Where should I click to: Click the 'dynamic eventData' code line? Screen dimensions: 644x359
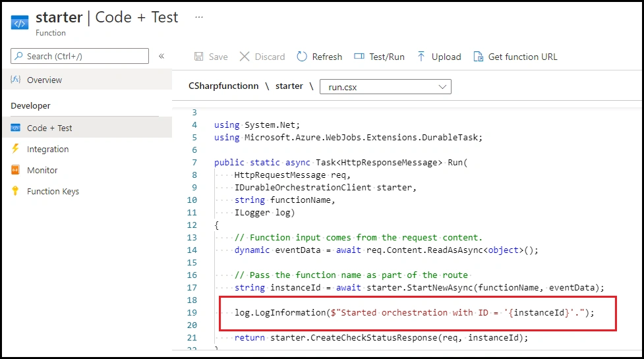(386, 250)
